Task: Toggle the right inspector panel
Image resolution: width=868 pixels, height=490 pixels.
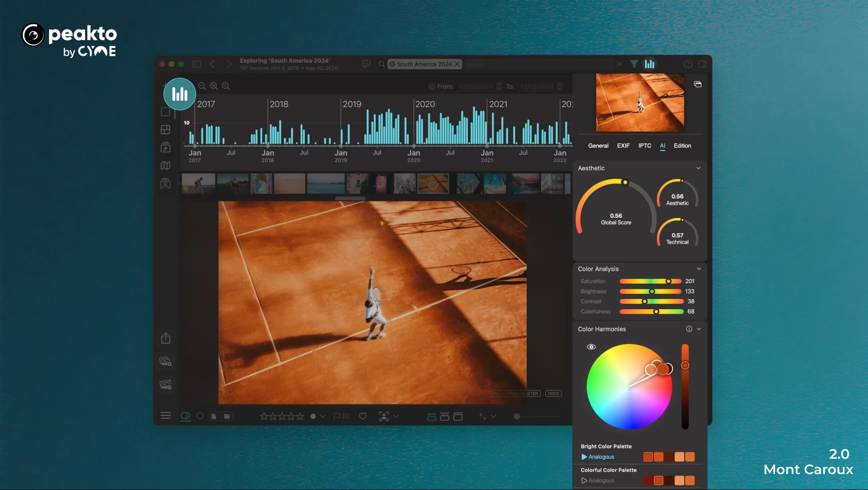Action: coord(703,64)
